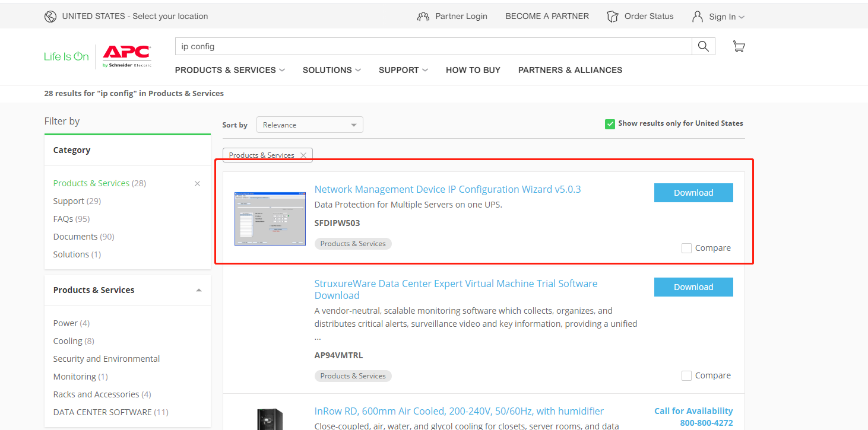Viewport: 868px width, 430px height.
Task: Click the Order Status link text
Action: pyautogui.click(x=649, y=16)
